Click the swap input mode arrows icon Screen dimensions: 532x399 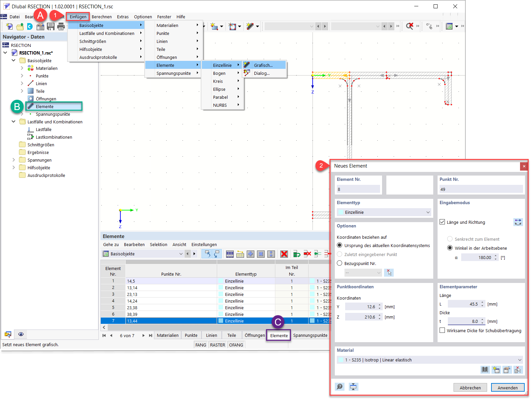(518, 222)
